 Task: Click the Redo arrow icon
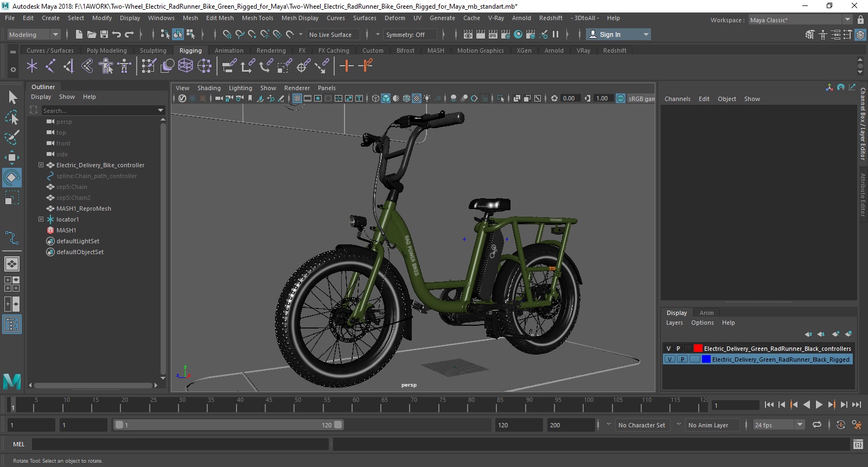(129, 34)
